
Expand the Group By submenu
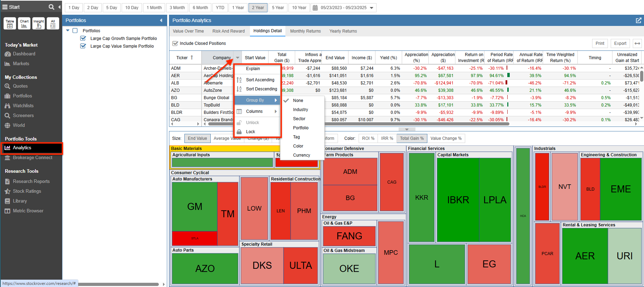coord(258,100)
